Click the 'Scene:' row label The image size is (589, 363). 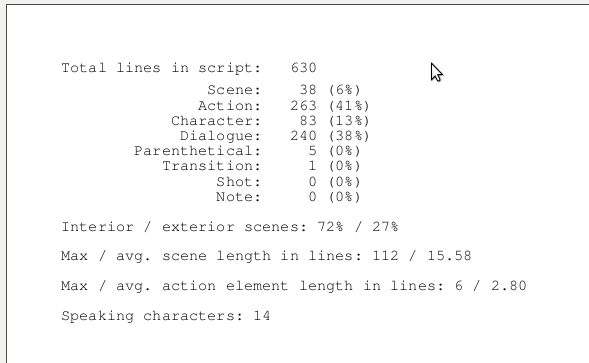click(x=234, y=90)
